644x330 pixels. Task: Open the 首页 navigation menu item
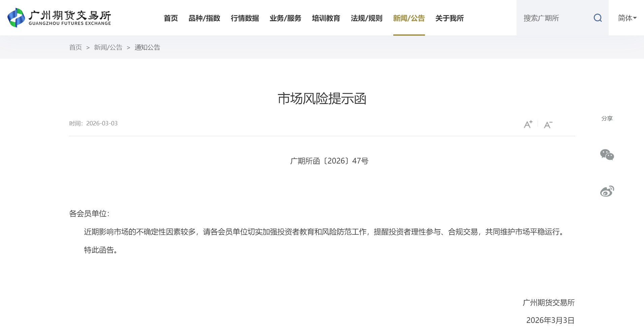pos(171,18)
